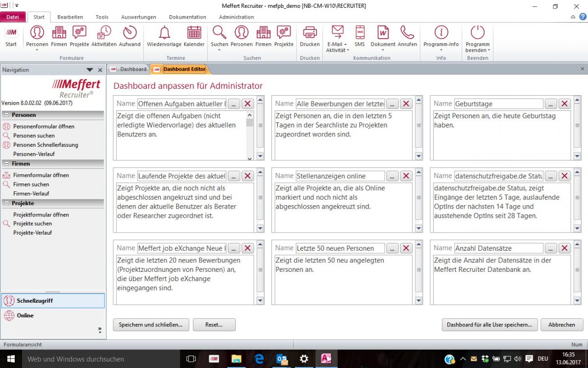Image resolution: width=588 pixels, height=368 pixels.
Task: Open Windows Settings from the taskbar
Action: pyautogui.click(x=304, y=359)
